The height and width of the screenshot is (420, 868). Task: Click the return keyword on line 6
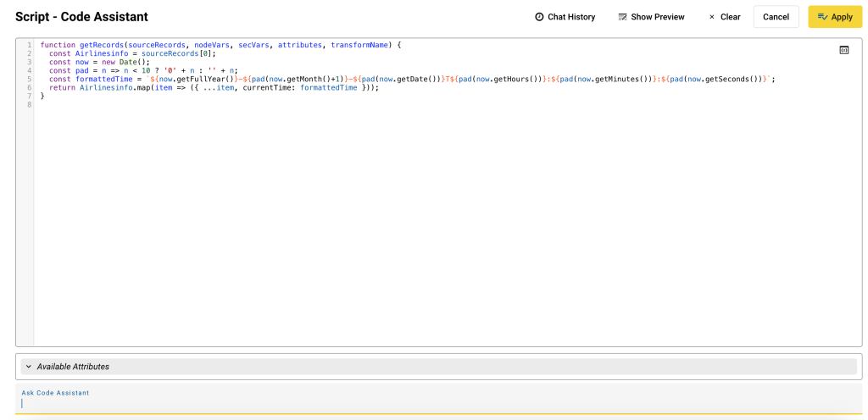(62, 87)
